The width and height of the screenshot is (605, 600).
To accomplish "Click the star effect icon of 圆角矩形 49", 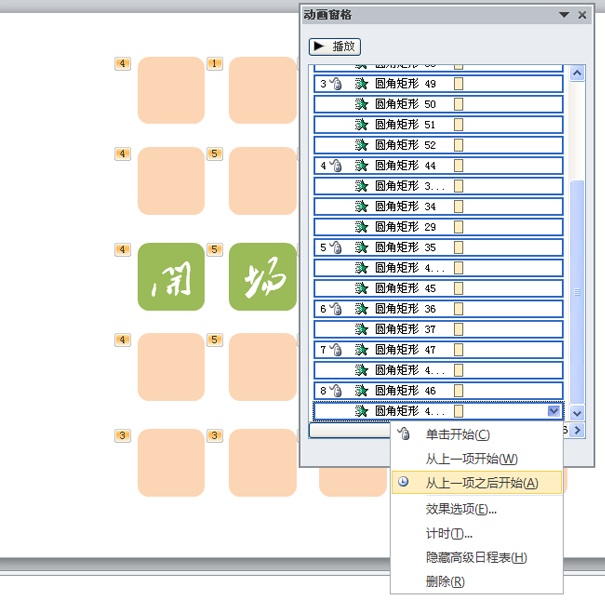I will pos(362,83).
